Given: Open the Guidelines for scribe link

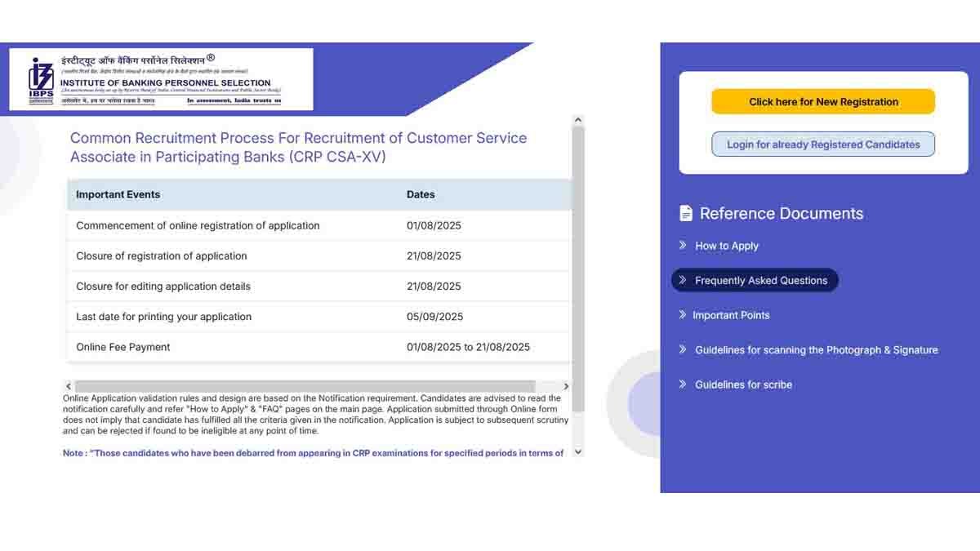Looking at the screenshot, I should 743,384.
